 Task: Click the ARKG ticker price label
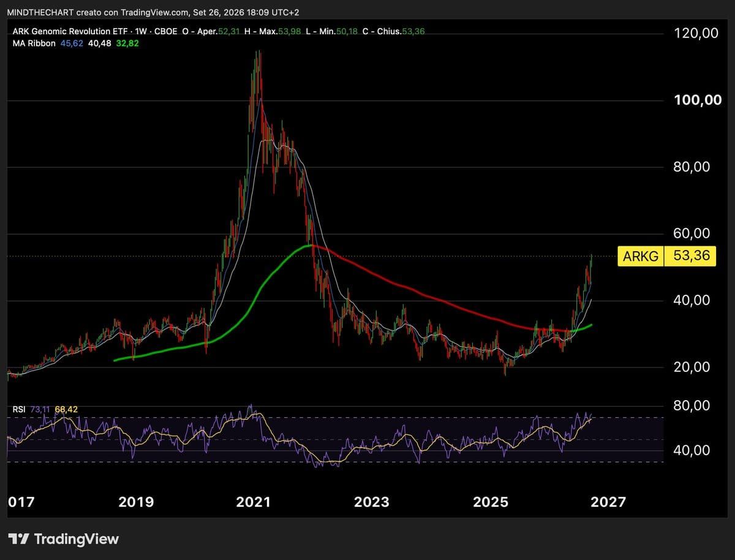641,255
